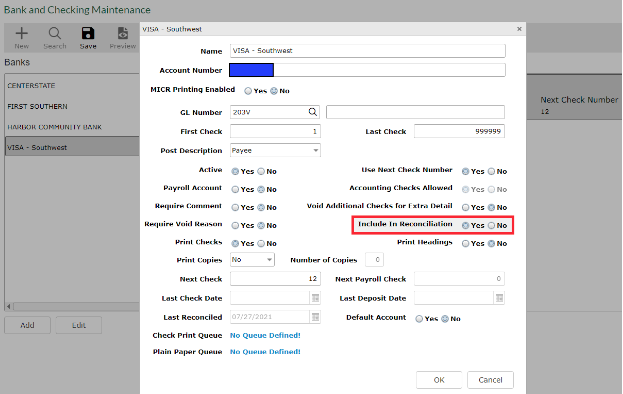Set Default Account to Yes
Screen dimensions: 623x394
(x=419, y=319)
